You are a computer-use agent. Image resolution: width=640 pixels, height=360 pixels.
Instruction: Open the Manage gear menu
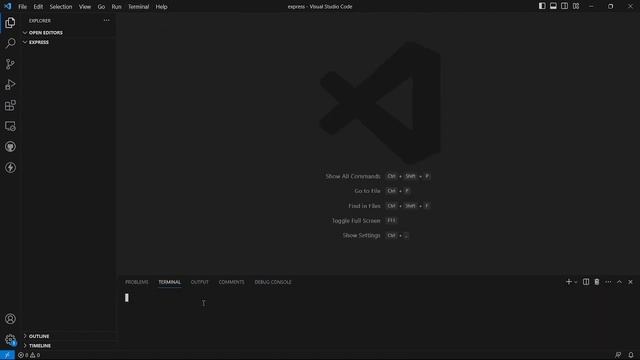click(x=10, y=340)
